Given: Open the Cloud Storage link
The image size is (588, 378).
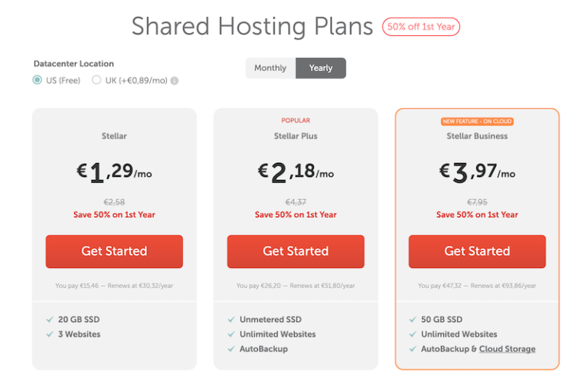Looking at the screenshot, I should (507, 349).
